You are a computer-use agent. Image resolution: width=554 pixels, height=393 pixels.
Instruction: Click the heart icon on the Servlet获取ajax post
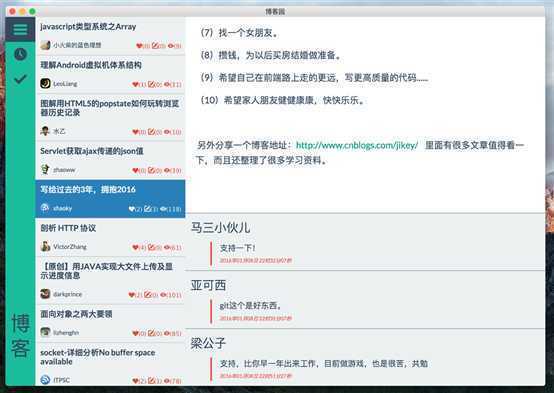[x=135, y=170]
